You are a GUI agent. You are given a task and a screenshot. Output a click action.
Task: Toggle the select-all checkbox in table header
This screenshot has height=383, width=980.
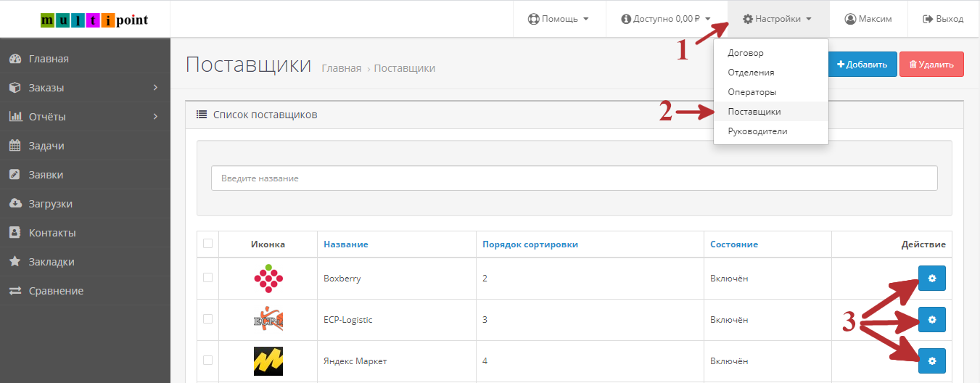click(208, 244)
